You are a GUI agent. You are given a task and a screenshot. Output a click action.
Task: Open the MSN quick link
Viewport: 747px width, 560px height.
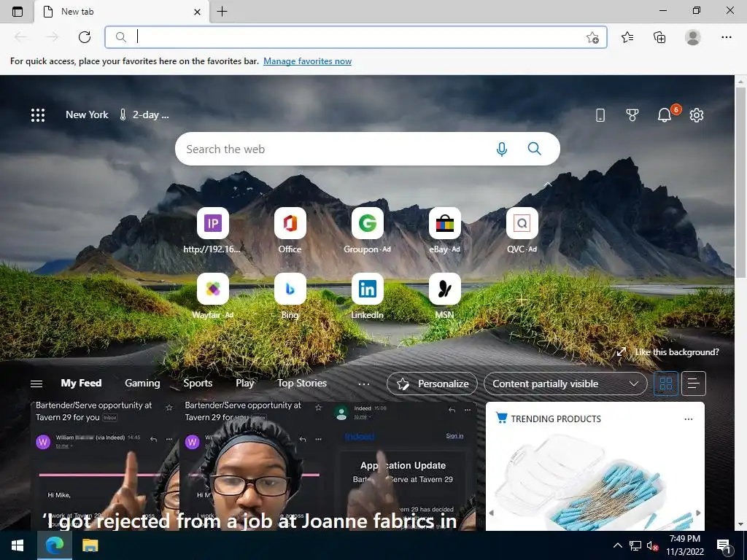(444, 296)
